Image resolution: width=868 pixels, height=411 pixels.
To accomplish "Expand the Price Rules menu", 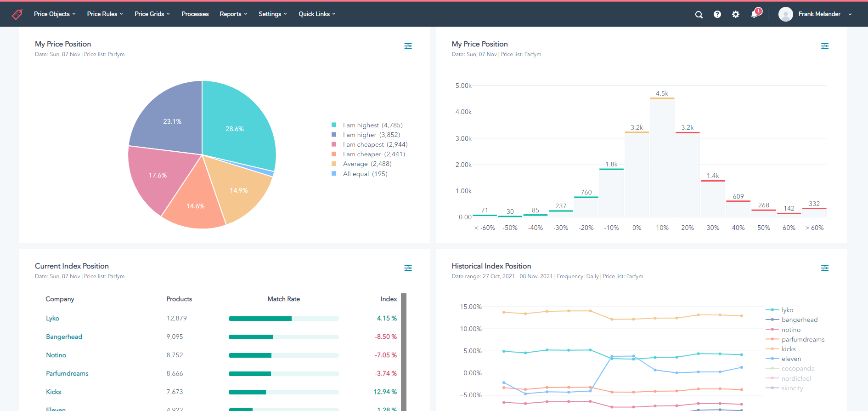I will [x=105, y=14].
